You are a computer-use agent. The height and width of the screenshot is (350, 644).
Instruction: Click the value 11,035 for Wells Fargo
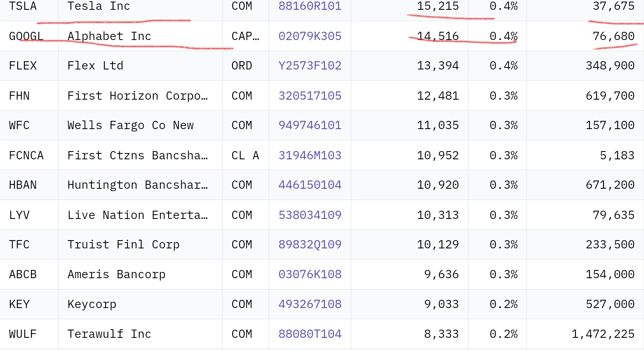(438, 125)
